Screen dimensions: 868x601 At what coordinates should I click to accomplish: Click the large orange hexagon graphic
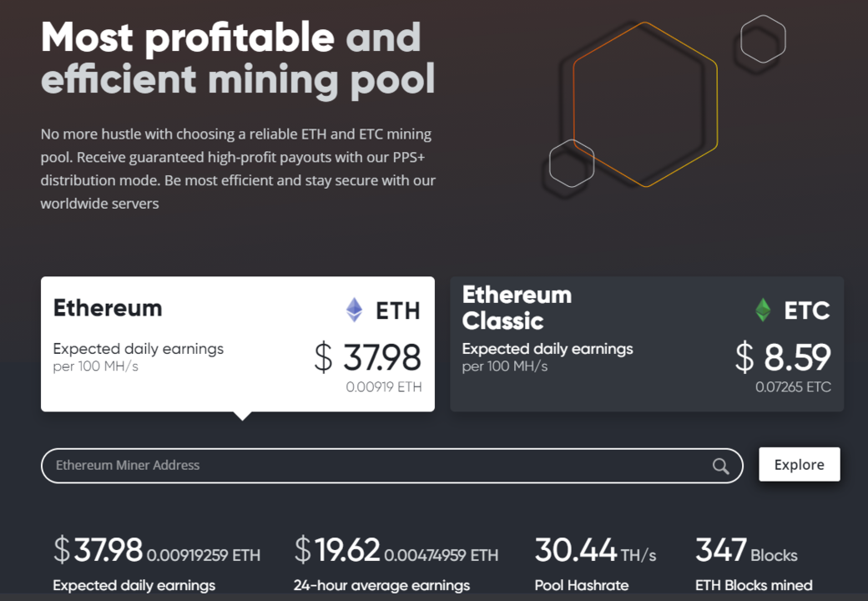tap(644, 104)
